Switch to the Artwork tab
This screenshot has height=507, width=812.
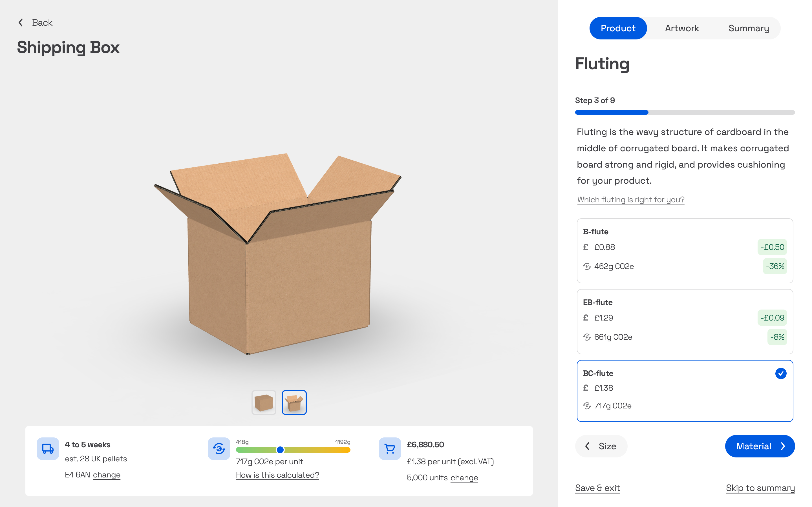[682, 28]
